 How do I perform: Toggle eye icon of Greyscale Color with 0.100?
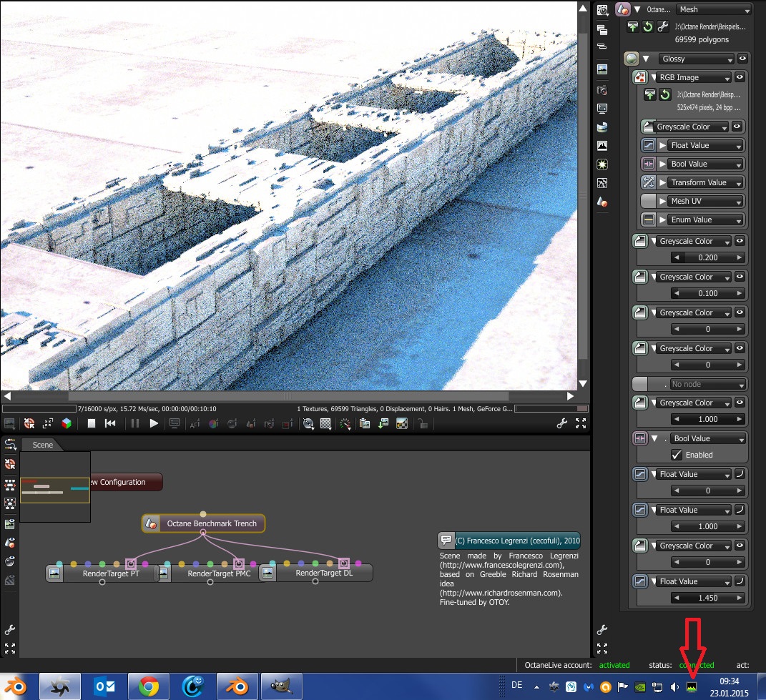pyautogui.click(x=740, y=277)
